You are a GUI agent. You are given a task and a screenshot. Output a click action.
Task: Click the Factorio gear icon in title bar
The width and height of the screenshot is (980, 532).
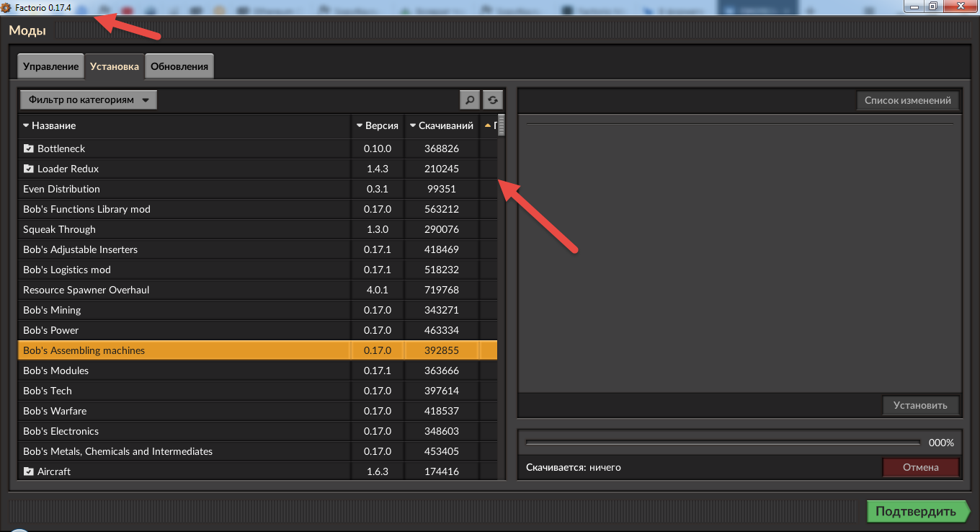[x=6, y=7]
